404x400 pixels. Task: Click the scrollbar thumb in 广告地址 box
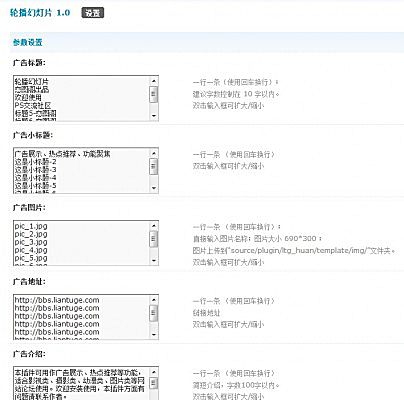(x=154, y=313)
